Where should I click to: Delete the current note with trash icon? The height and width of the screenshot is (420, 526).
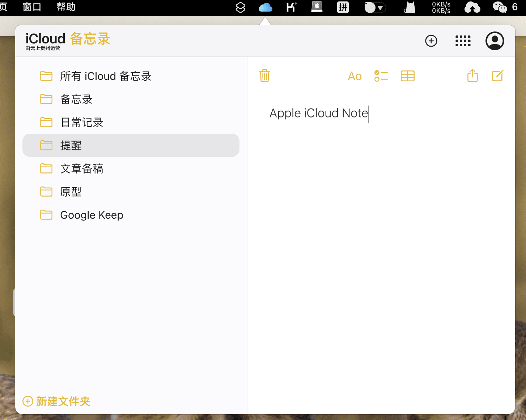[264, 76]
